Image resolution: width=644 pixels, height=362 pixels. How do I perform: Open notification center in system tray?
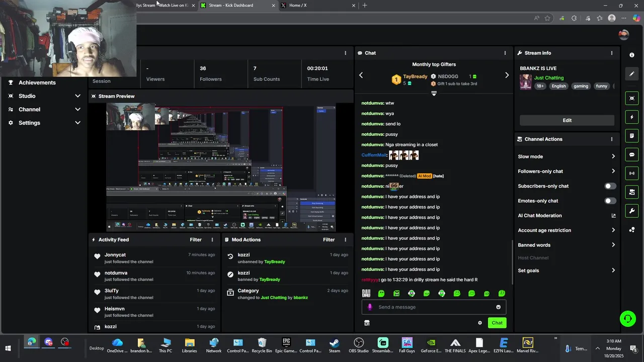[633, 348]
